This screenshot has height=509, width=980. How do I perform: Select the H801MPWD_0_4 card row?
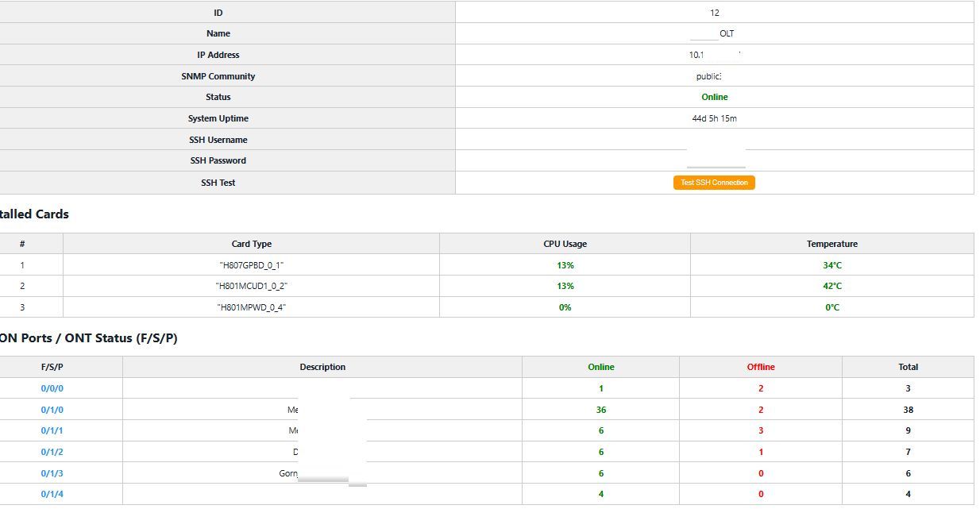(x=251, y=307)
